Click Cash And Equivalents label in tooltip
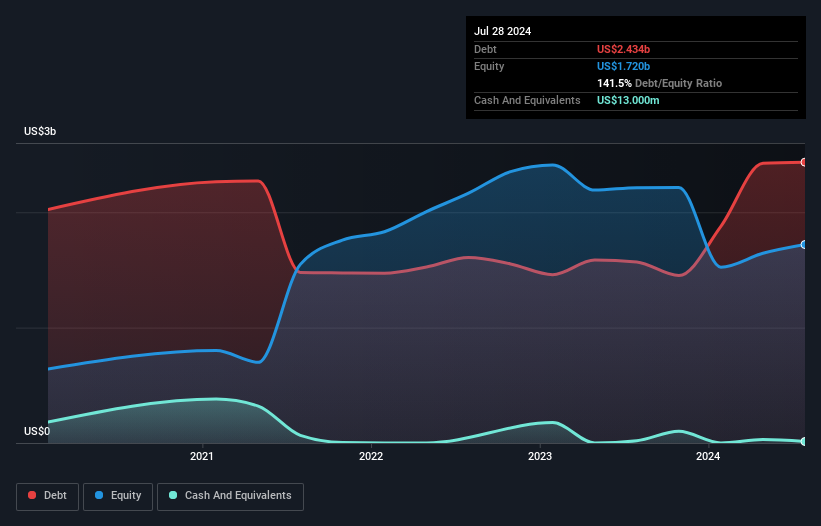Image resolution: width=821 pixels, height=526 pixels. pyautogui.click(x=527, y=100)
